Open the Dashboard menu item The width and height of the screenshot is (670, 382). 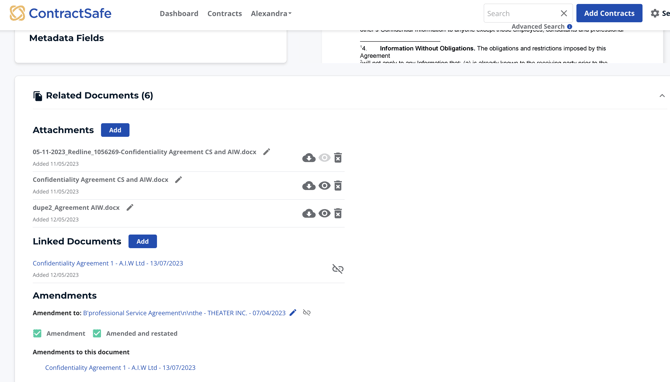[179, 14]
